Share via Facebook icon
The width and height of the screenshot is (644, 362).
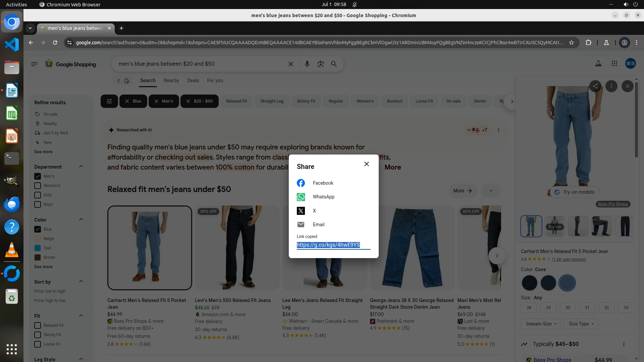[x=301, y=183]
